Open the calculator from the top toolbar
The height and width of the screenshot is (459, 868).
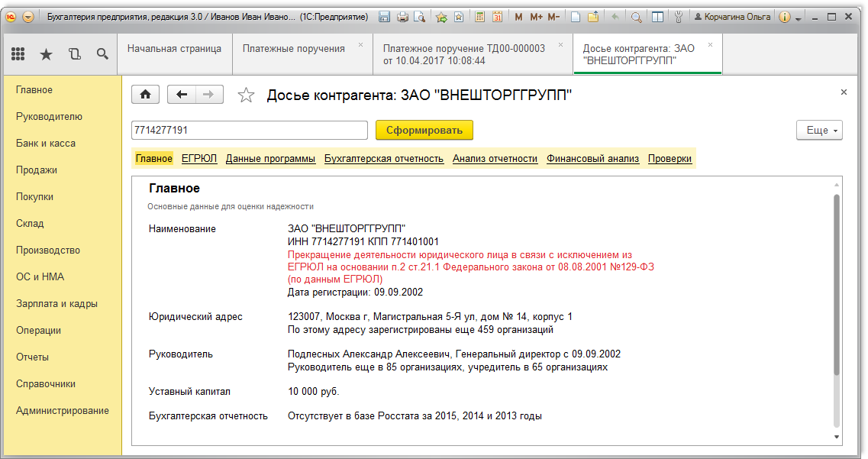(x=480, y=15)
